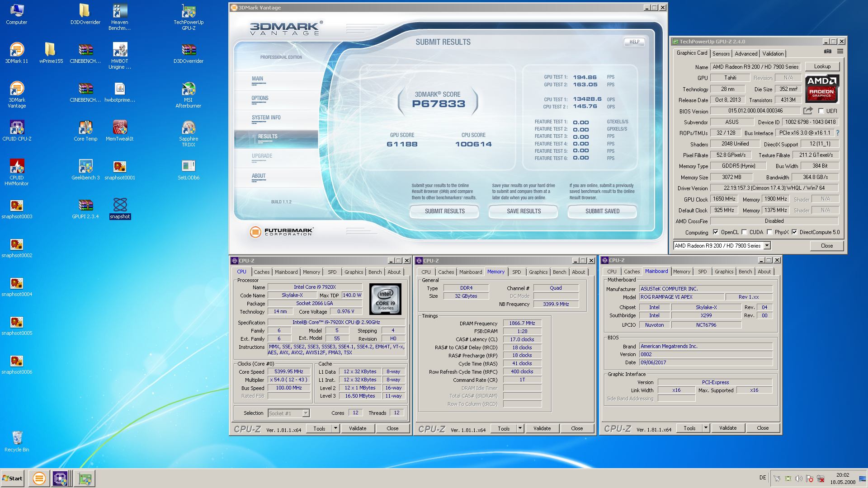Click SAVE RESULTS button
Image resolution: width=868 pixels, height=488 pixels.
[524, 211]
